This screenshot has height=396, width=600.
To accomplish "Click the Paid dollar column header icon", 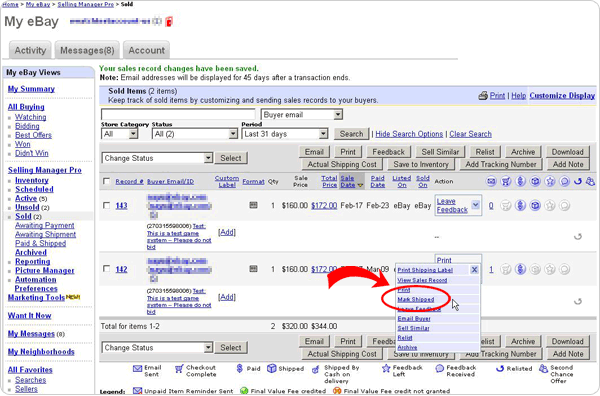I will tap(520, 181).
